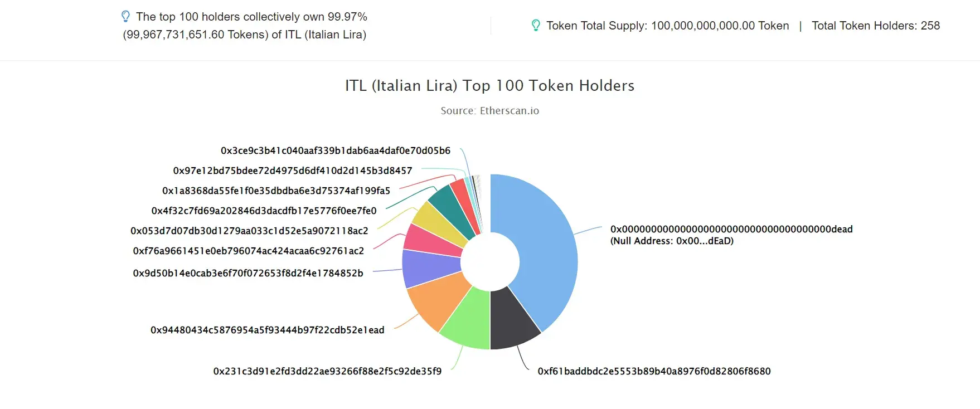Click the 0x94480434c5876954 address label
The height and width of the screenshot is (409, 980).
[268, 330]
